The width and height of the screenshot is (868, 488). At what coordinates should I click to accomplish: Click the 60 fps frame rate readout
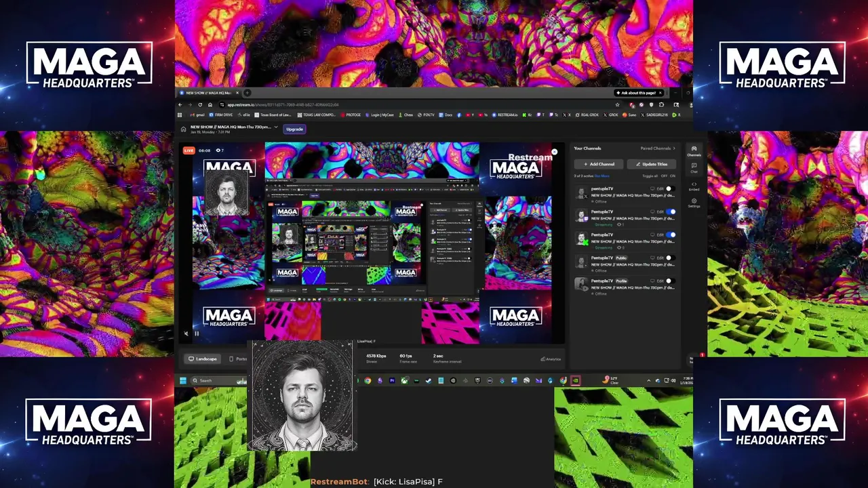406,356
